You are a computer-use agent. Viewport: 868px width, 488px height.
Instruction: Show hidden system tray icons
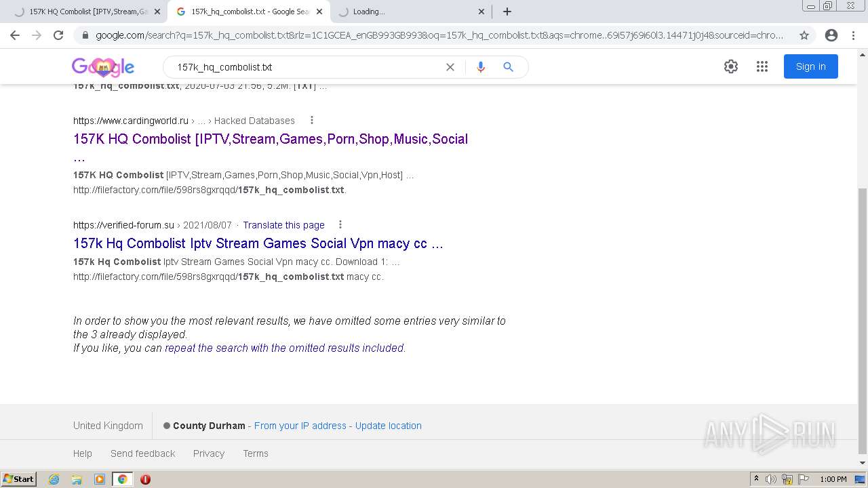(756, 479)
